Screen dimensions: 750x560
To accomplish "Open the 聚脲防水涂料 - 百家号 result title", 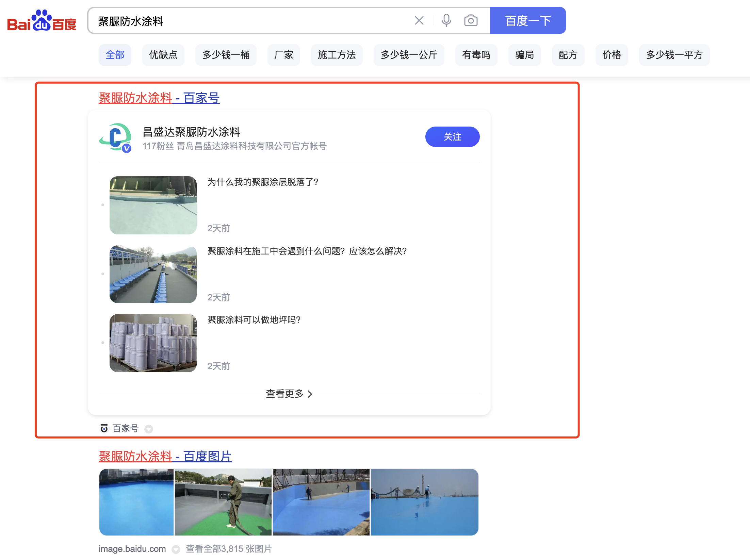I will (159, 98).
